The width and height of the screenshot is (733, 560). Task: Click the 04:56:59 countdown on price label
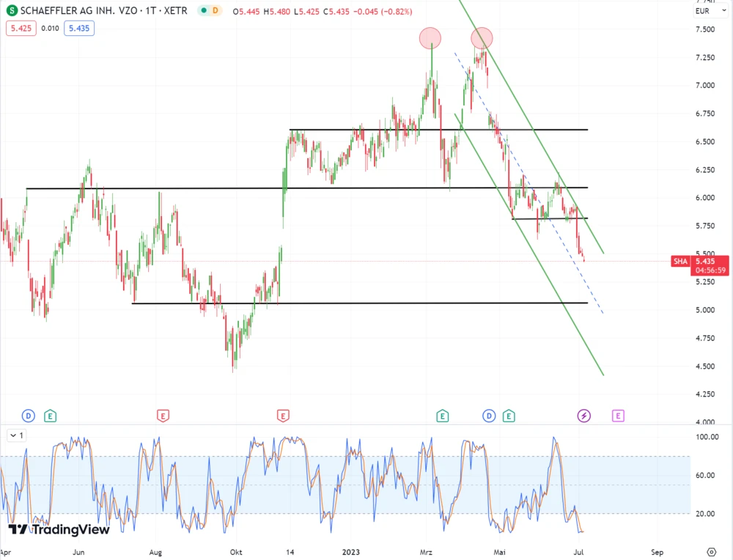[710, 270]
